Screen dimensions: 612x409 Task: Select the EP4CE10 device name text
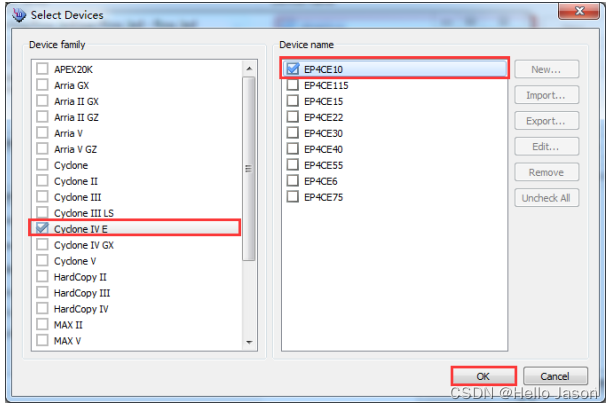coord(323,69)
